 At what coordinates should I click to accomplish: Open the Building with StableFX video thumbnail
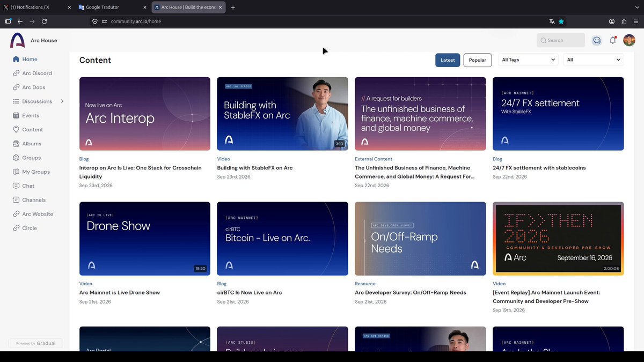(282, 114)
